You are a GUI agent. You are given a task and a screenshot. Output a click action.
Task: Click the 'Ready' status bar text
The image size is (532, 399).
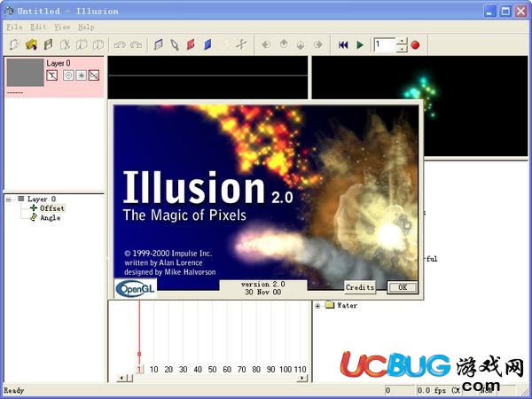[14, 390]
